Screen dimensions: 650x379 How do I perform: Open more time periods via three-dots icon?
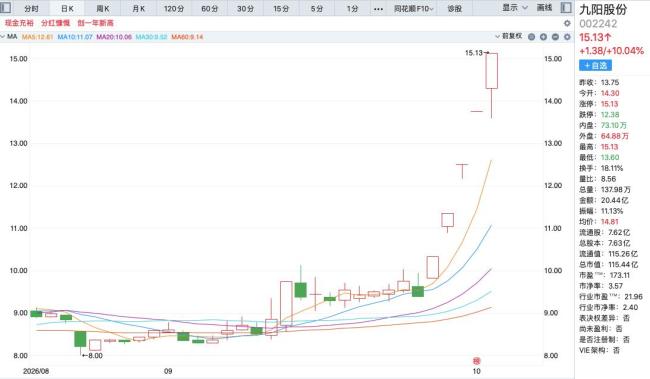[x=378, y=9]
